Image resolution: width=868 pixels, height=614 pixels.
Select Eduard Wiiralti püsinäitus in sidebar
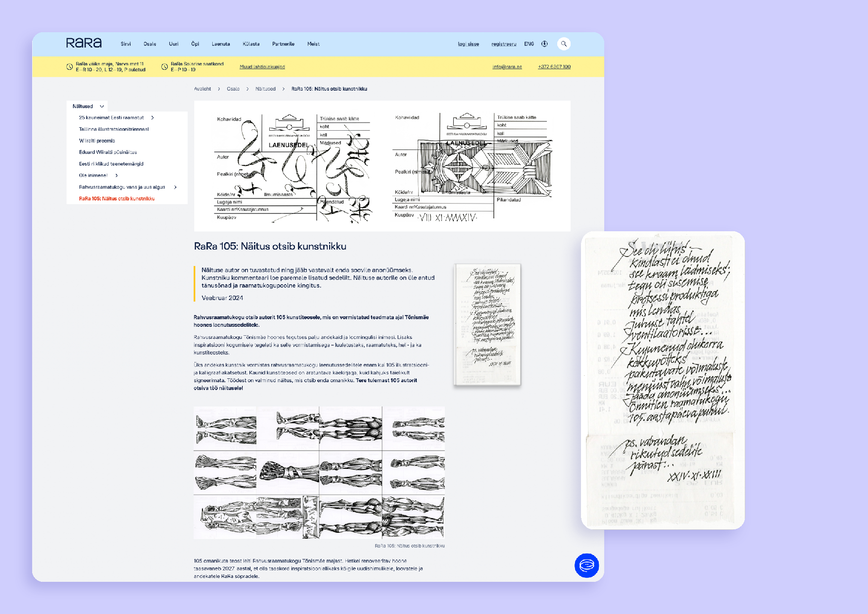tap(108, 152)
